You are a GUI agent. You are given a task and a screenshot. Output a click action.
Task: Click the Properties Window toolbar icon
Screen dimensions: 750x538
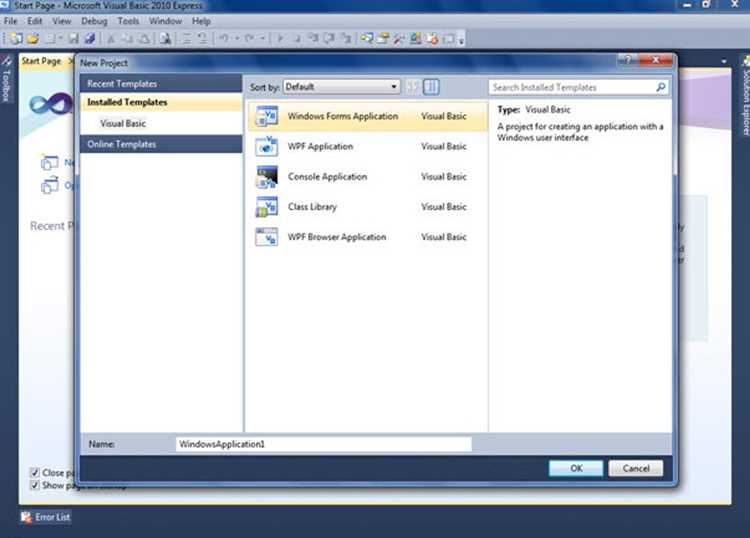(383, 39)
